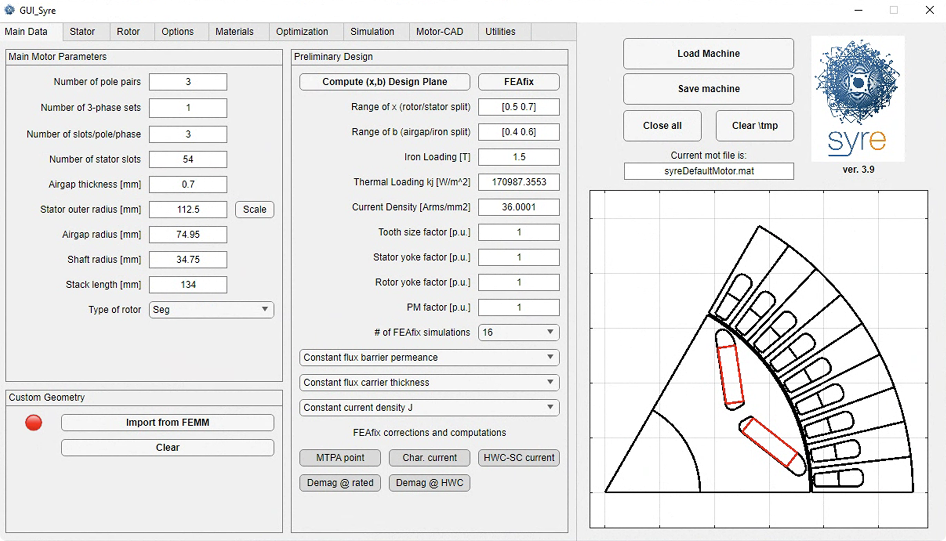Click the Number of pole pairs field
The image size is (946, 541).
pyautogui.click(x=188, y=81)
